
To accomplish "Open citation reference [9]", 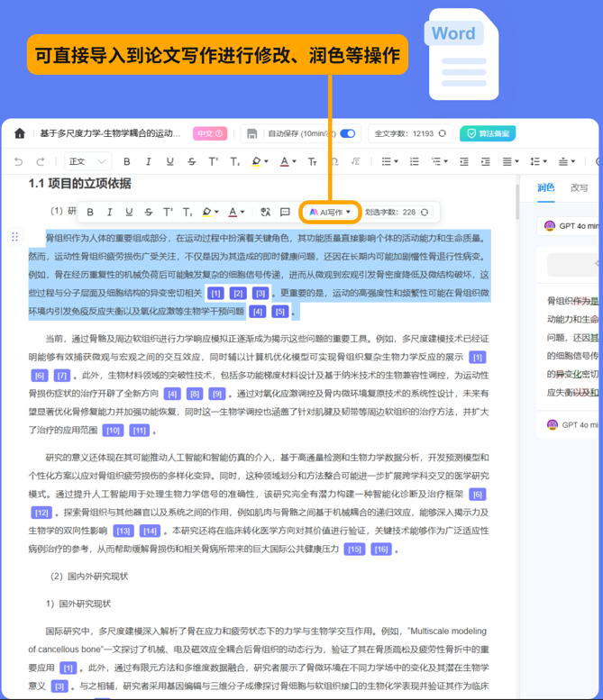I will coord(217,395).
